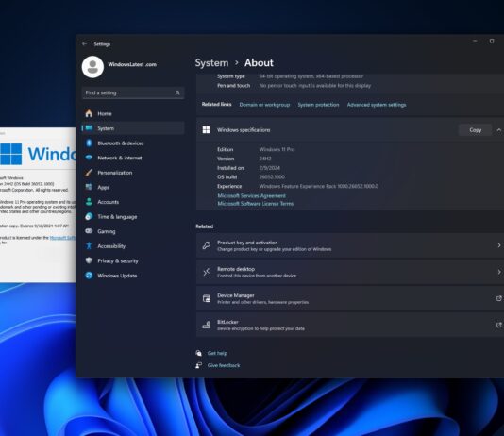
Task: Select Privacy & security in sidebar
Action: point(133,260)
